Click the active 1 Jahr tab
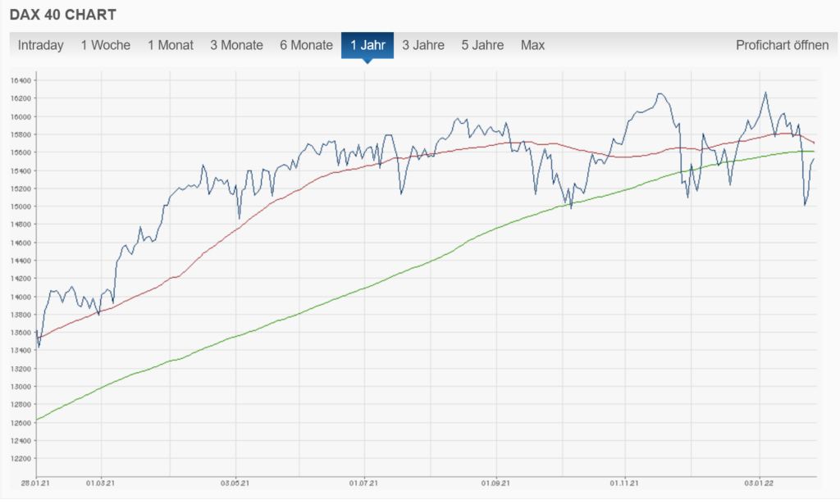 tap(367, 45)
